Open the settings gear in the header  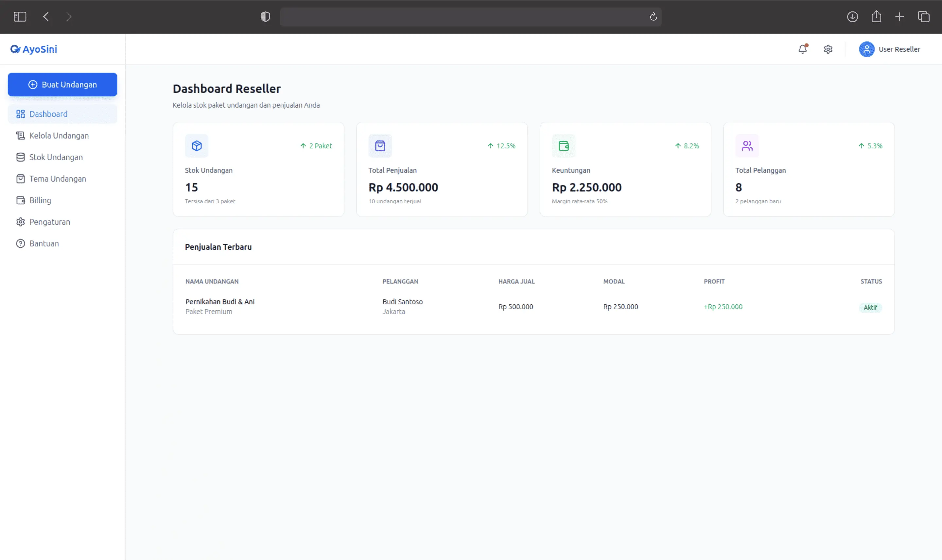pyautogui.click(x=828, y=49)
